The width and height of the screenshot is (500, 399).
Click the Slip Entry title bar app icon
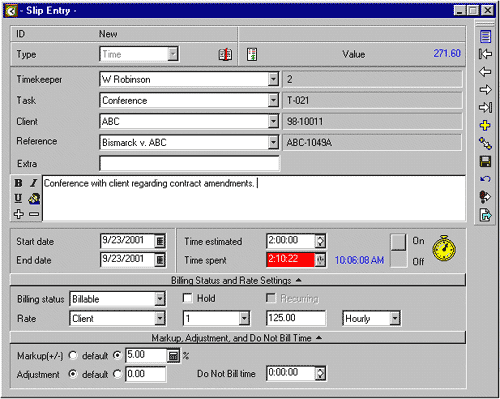pyautogui.click(x=11, y=11)
